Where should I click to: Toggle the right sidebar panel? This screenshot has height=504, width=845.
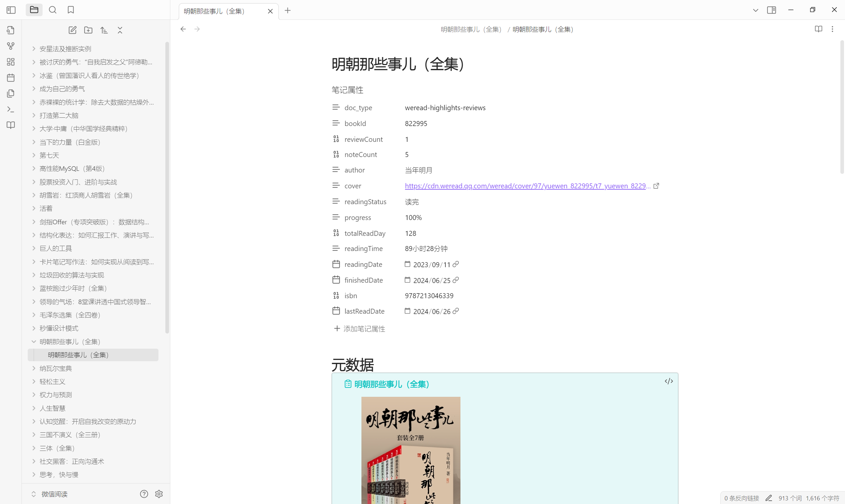point(771,10)
